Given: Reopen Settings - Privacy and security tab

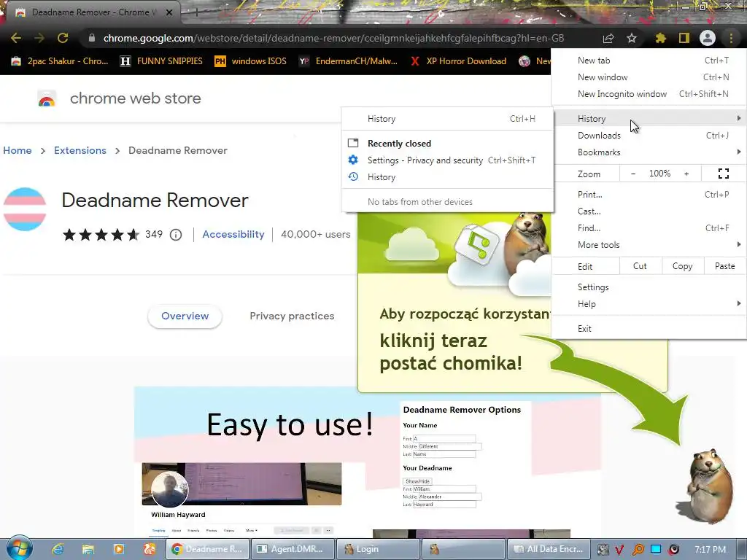Looking at the screenshot, I should click(x=447, y=160).
